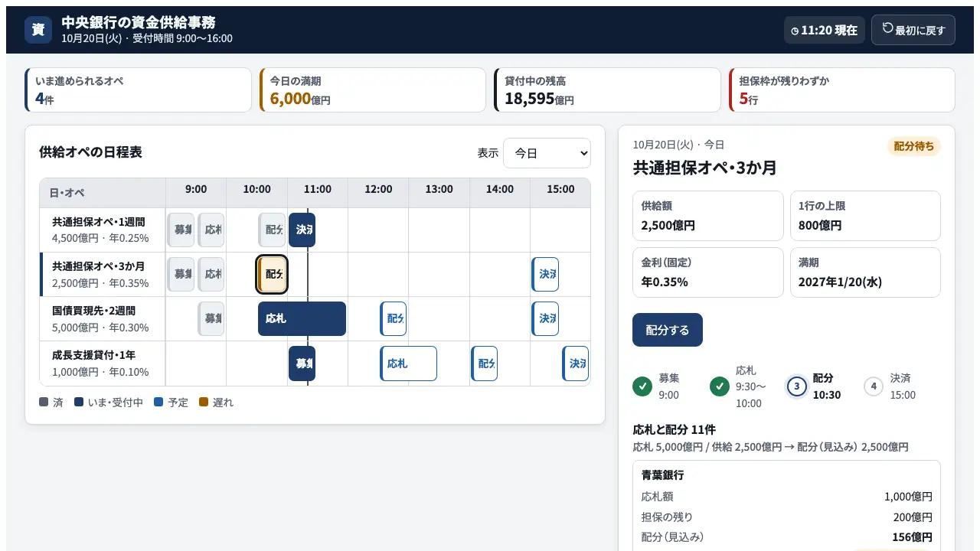Click the 1行の上限 800億円 info box
Viewport: 980px width, 551px height.
tap(865, 216)
